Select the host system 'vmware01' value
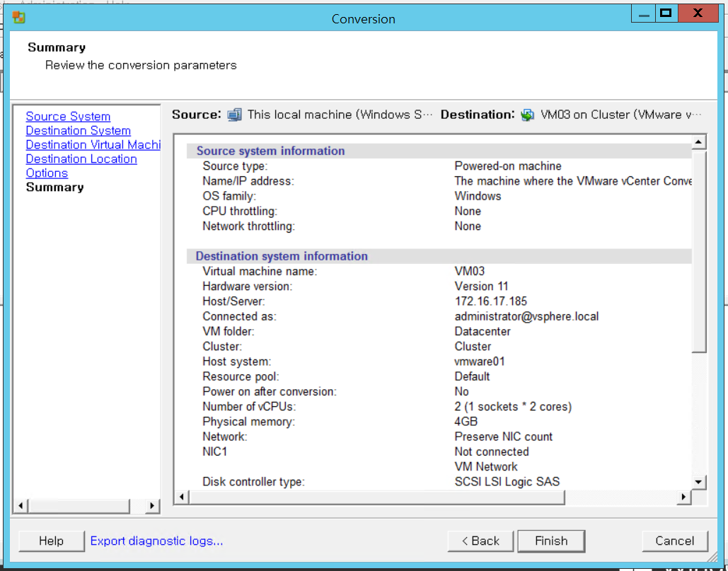 [x=480, y=362]
